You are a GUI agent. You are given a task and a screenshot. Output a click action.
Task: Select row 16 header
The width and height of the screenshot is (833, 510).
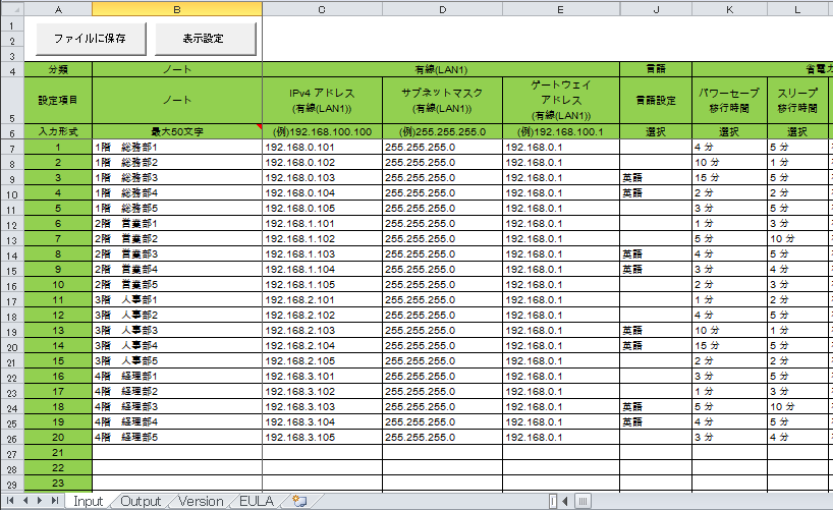coord(12,286)
